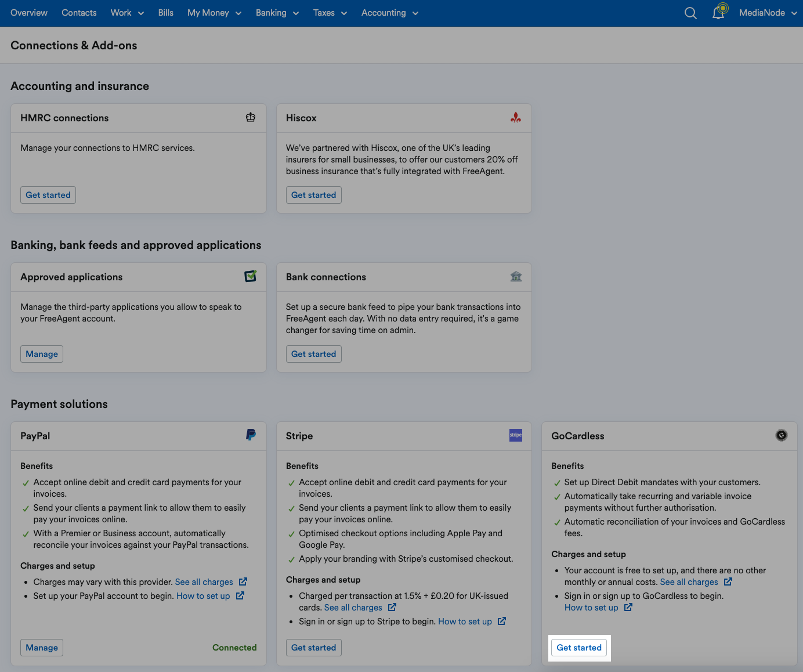Expand the MediaNode account dropdown

coord(767,12)
